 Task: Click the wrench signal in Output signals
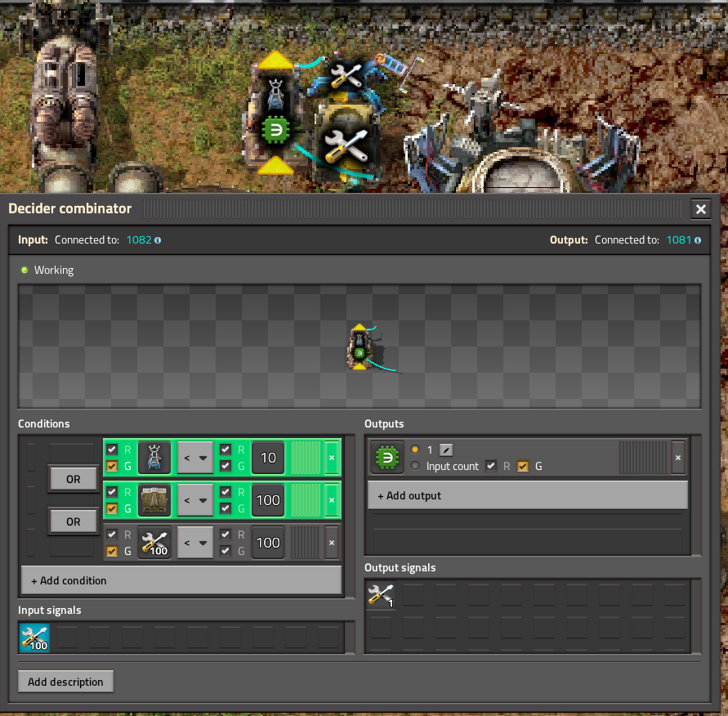pyautogui.click(x=381, y=595)
